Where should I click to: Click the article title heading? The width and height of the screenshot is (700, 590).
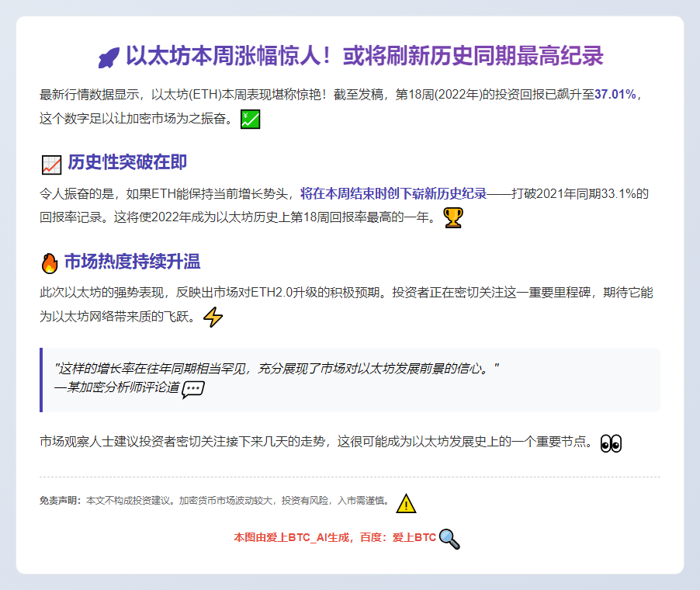[x=350, y=57]
